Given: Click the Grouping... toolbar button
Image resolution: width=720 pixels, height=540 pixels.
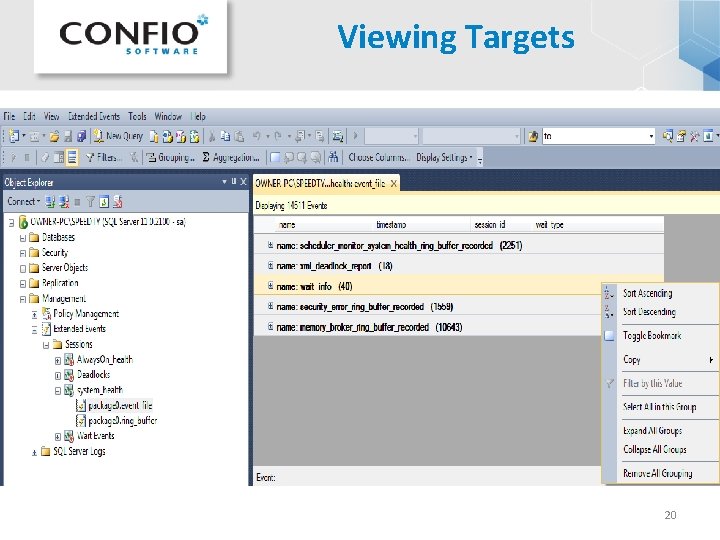Looking at the screenshot, I should pyautogui.click(x=170, y=158).
